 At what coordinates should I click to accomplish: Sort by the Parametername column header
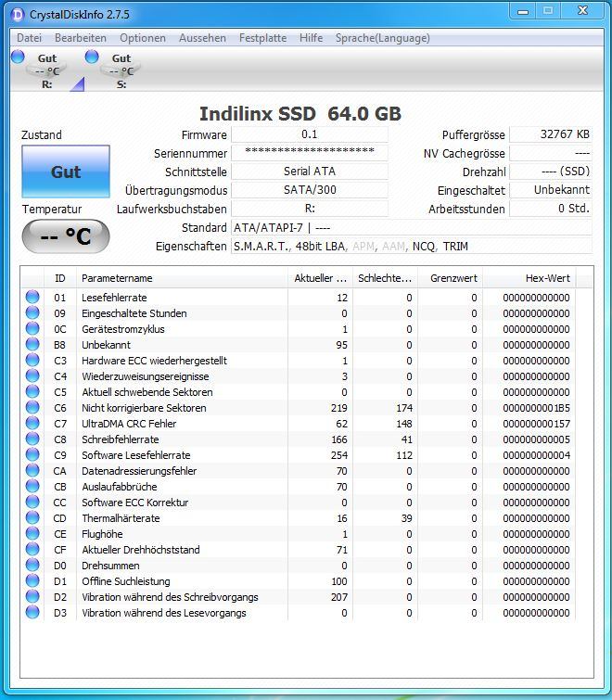coord(182,278)
